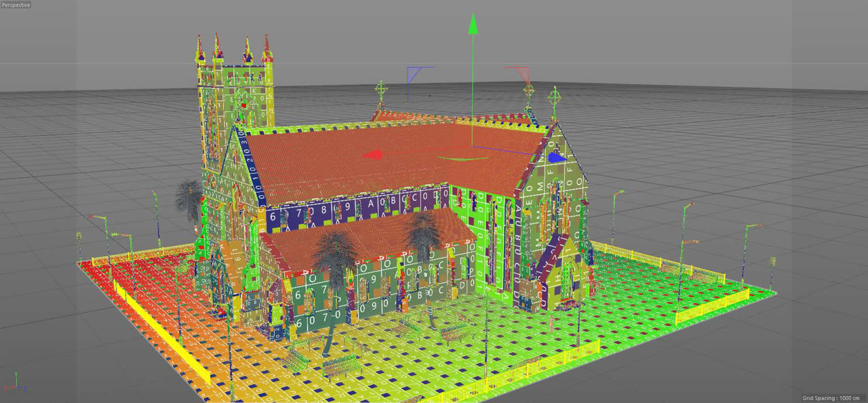Select the park bench in front yard
The width and height of the screenshot is (868, 403).
click(341, 366)
